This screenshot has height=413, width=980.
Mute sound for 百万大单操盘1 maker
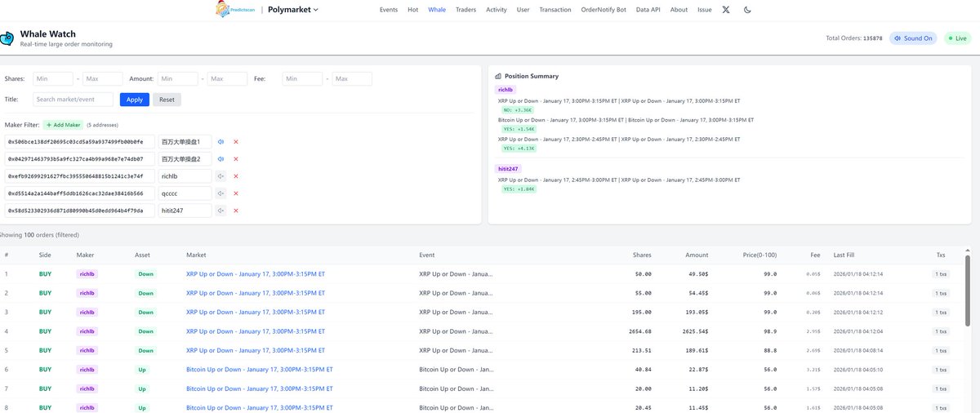[x=220, y=141]
